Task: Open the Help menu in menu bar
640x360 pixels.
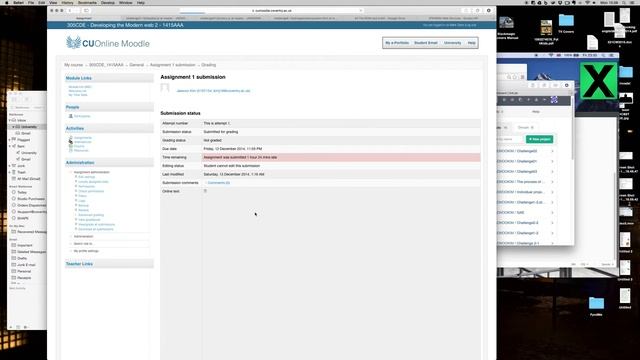Action: click(x=141, y=2)
